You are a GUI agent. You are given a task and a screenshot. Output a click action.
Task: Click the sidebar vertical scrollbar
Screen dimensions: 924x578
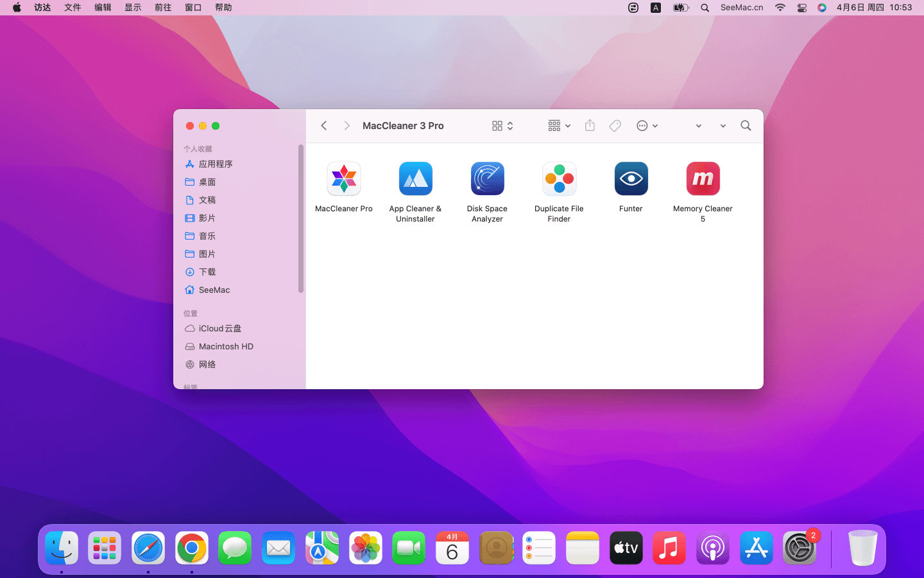click(301, 218)
